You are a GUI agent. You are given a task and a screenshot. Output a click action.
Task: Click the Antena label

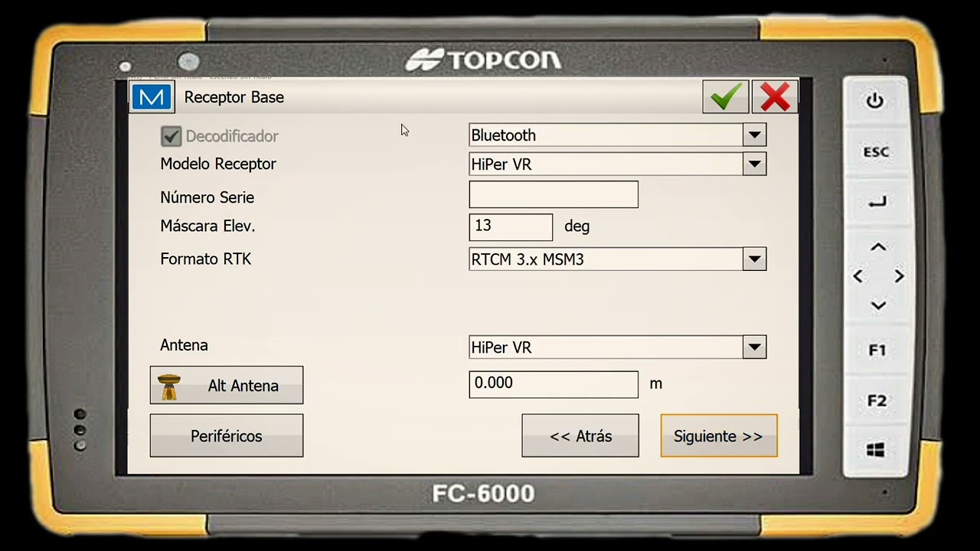tap(184, 345)
